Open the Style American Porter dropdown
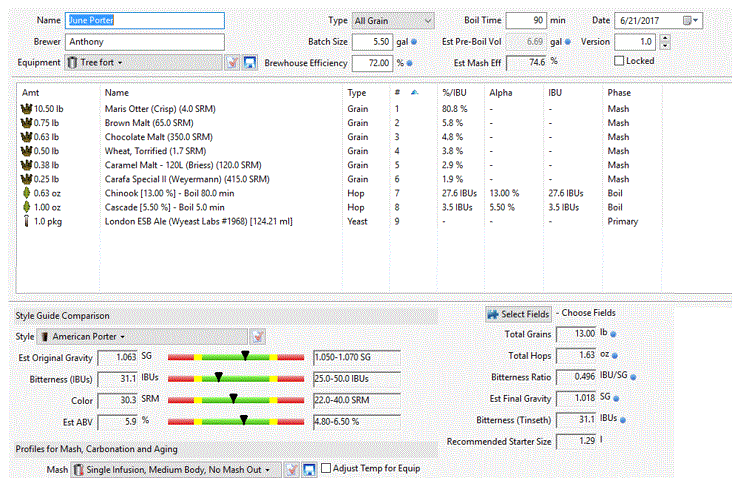The image size is (747, 487). pyautogui.click(x=143, y=336)
